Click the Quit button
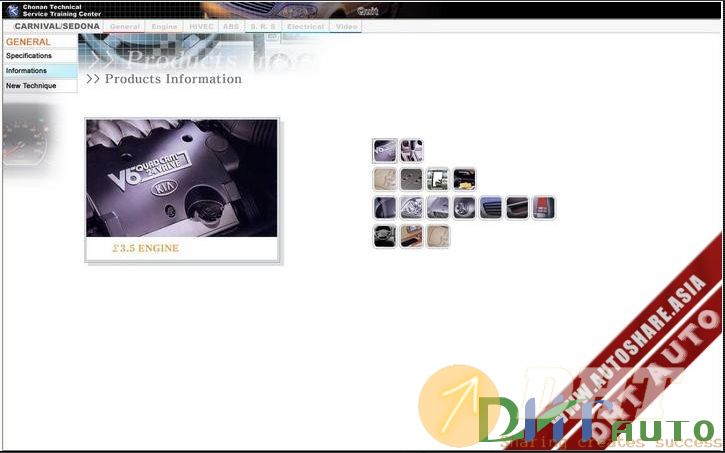 tap(368, 12)
